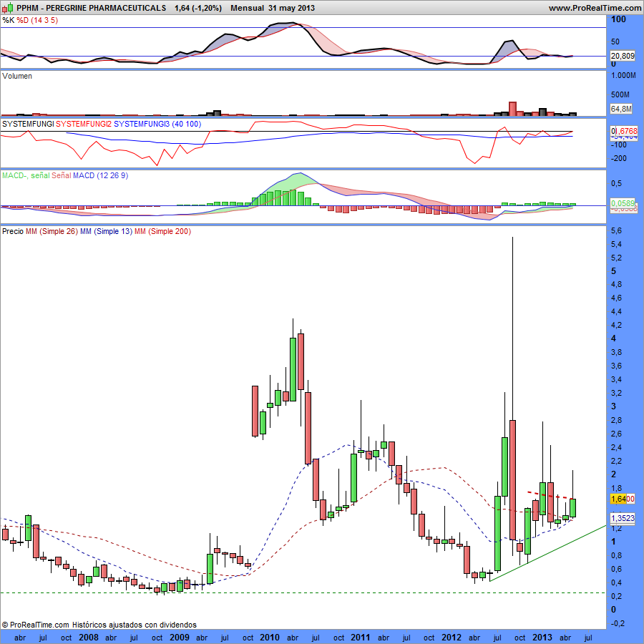The height and width of the screenshot is (644, 644).
Task: Select the MM (Simple 200) moving average label
Action: pos(162,231)
